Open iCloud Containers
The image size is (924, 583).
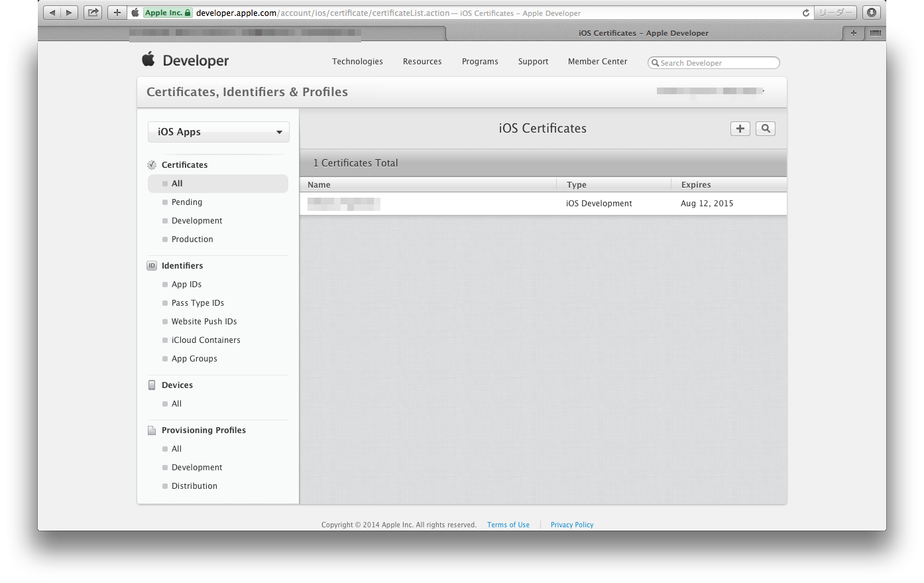tap(206, 340)
